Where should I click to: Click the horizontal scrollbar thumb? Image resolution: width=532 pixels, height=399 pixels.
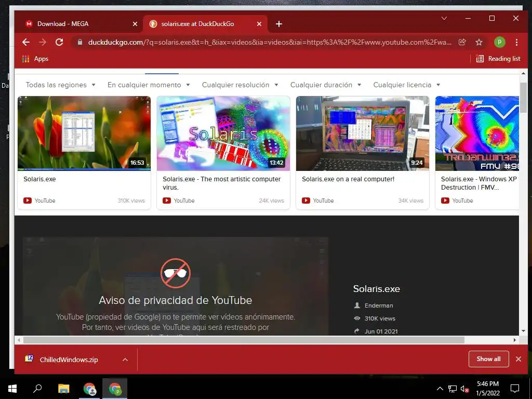pos(244,340)
